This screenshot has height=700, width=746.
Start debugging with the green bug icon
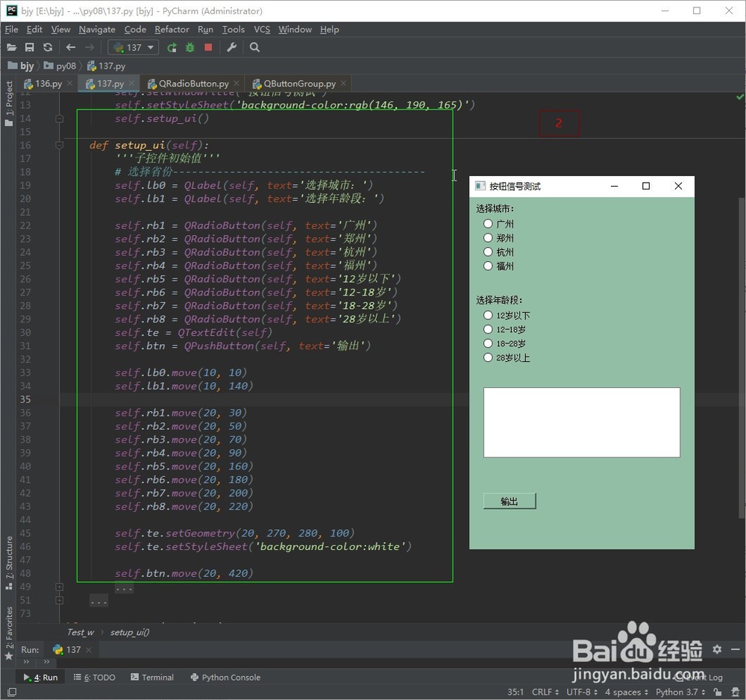[189, 47]
